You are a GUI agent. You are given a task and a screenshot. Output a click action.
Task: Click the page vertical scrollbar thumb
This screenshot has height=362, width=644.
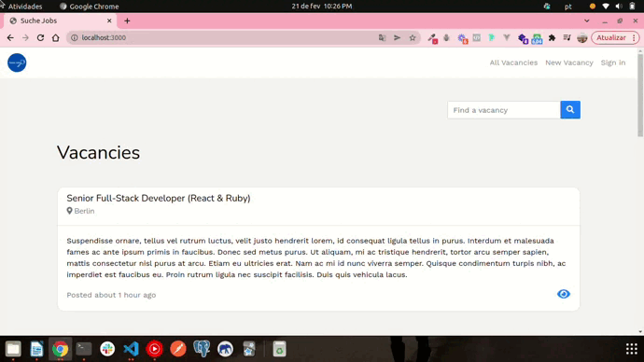pos(640,95)
